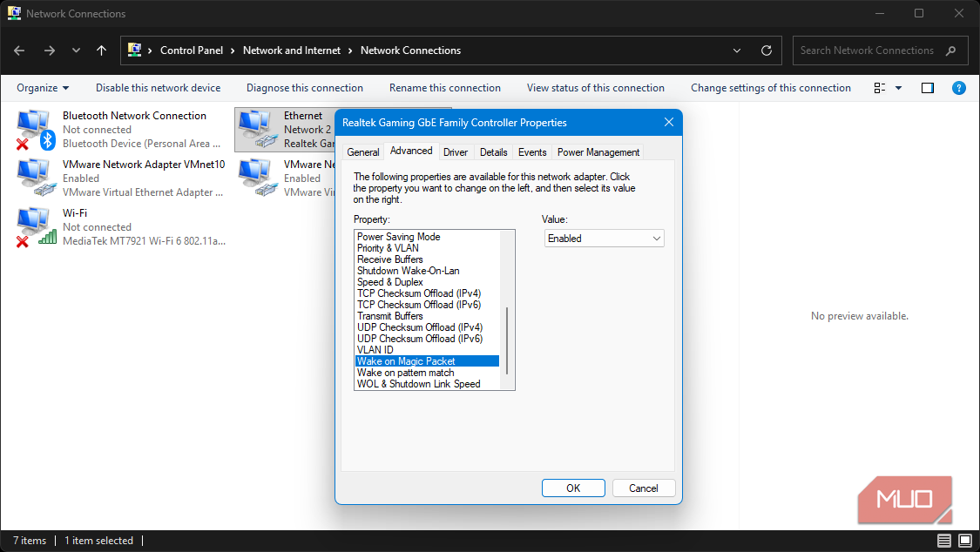Select WOL & Shutdown Link Speed property
Image resolution: width=980 pixels, height=552 pixels.
[x=428, y=384]
